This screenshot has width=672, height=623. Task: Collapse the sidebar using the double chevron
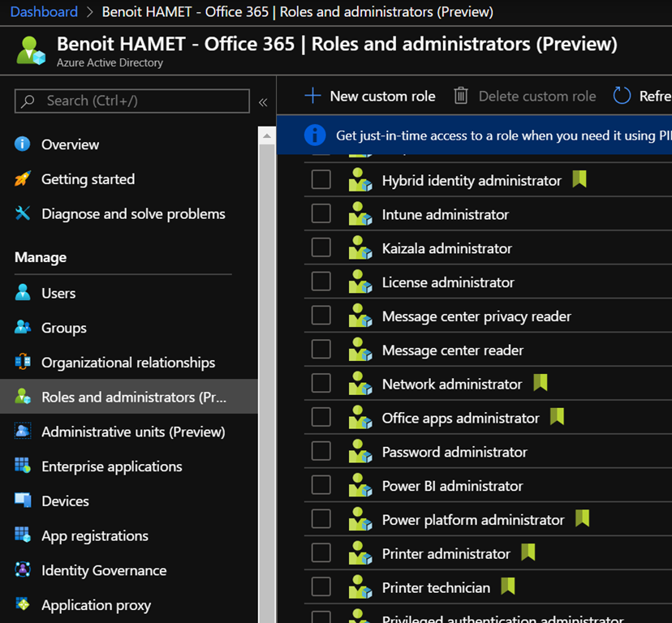click(x=263, y=102)
